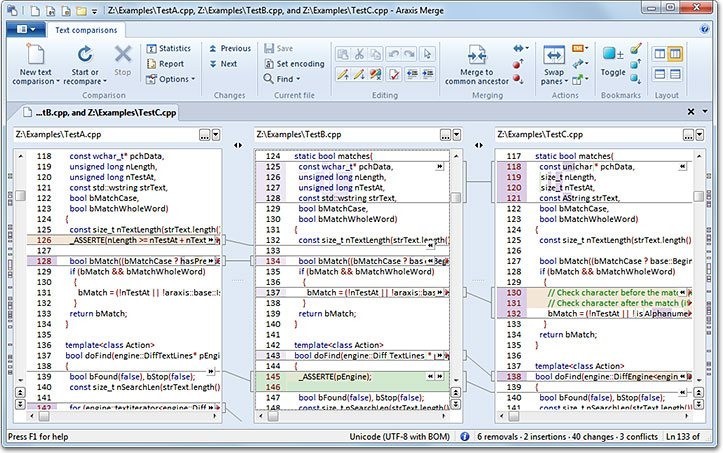This screenshot has width=723, height=453.
Task: Click the info icon in status bar
Action: (x=463, y=438)
